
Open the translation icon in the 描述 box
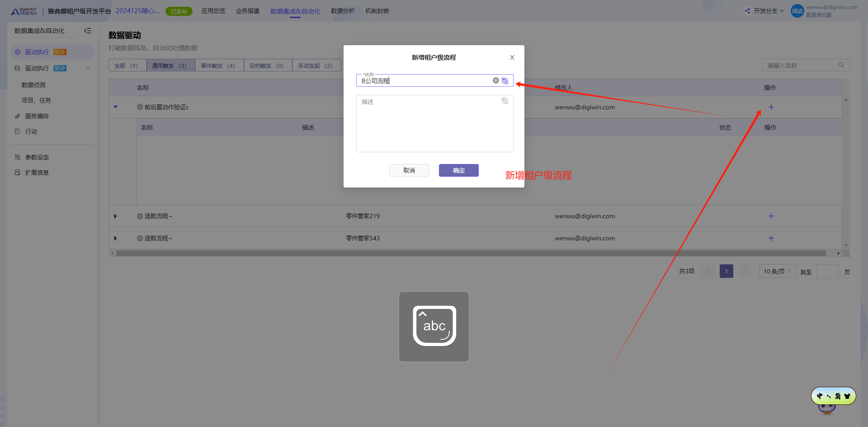point(505,101)
